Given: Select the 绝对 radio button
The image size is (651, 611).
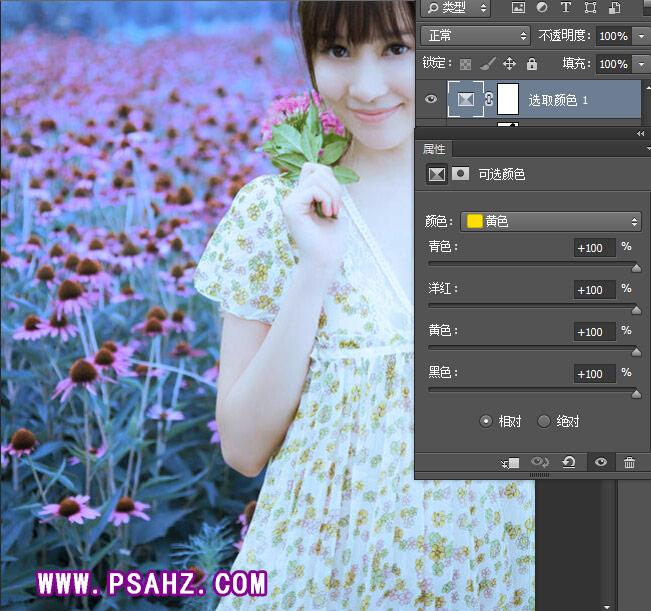Looking at the screenshot, I should (544, 421).
